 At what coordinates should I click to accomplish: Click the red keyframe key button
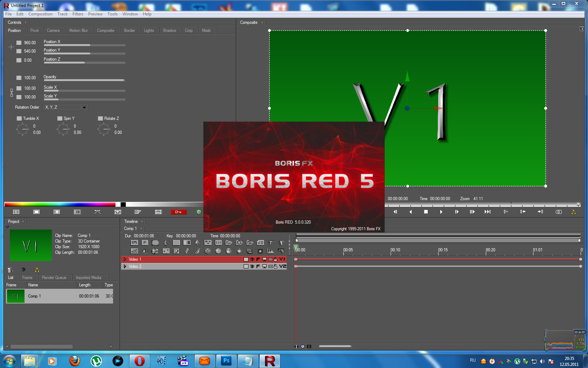click(x=178, y=212)
